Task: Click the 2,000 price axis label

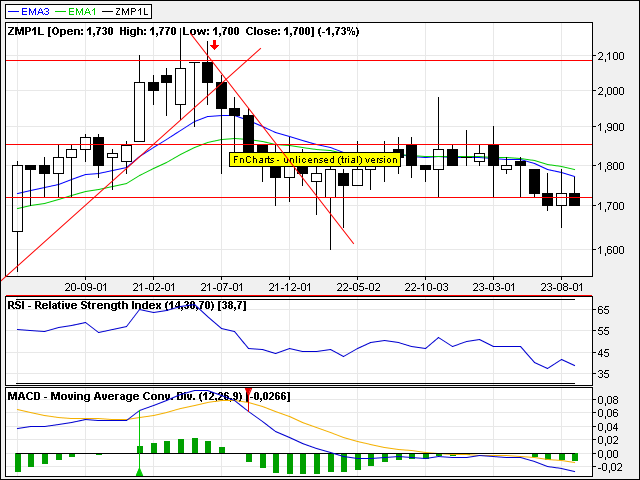Action: [611, 91]
